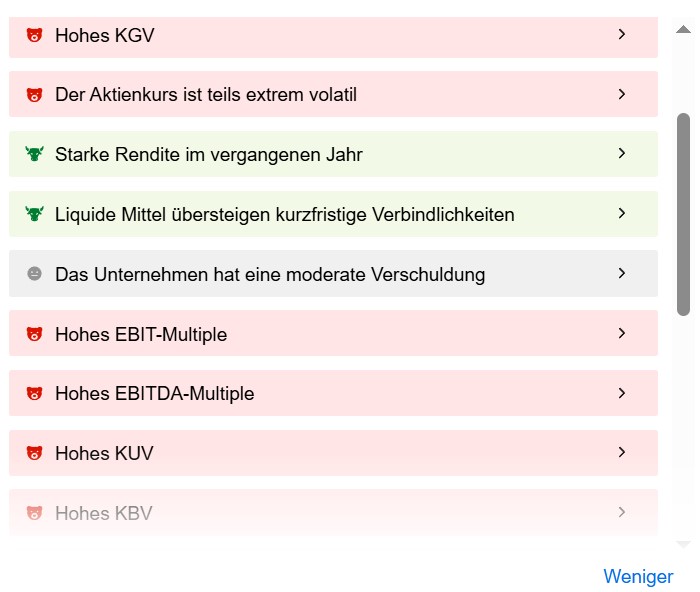Image resolution: width=700 pixels, height=592 pixels.
Task: Expand the Hohes KUV chevron
Action: click(621, 452)
